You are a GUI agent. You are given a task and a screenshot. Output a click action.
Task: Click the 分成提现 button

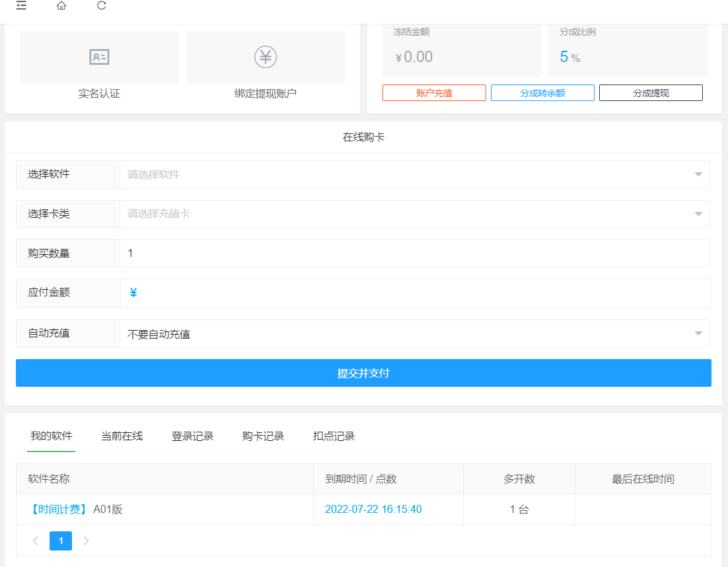pos(651,93)
